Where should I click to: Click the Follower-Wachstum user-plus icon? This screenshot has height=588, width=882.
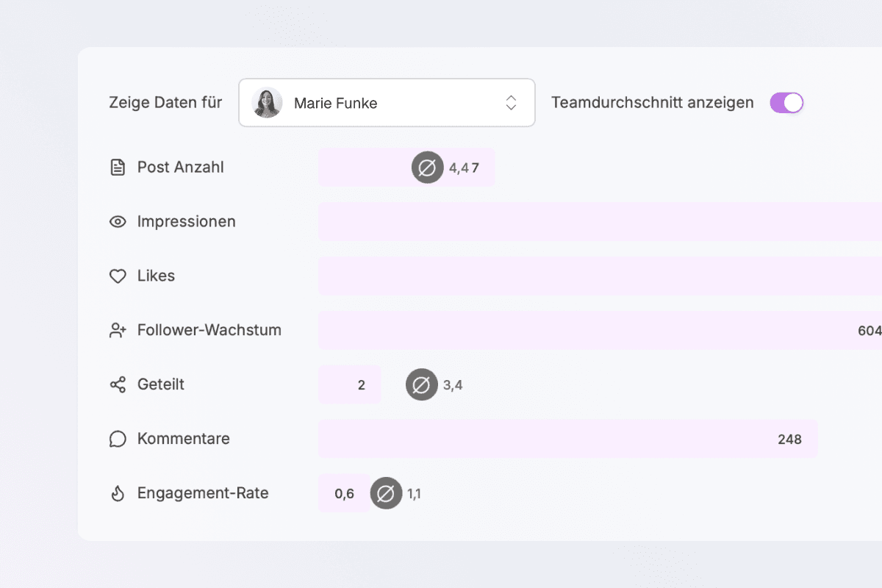[118, 331]
